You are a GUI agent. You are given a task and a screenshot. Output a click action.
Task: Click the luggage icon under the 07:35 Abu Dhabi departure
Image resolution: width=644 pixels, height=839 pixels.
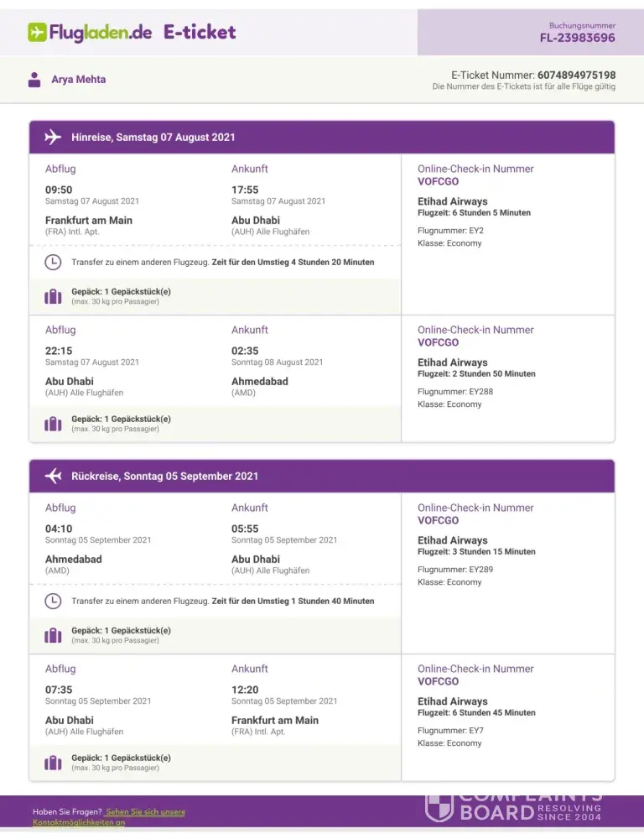53,763
